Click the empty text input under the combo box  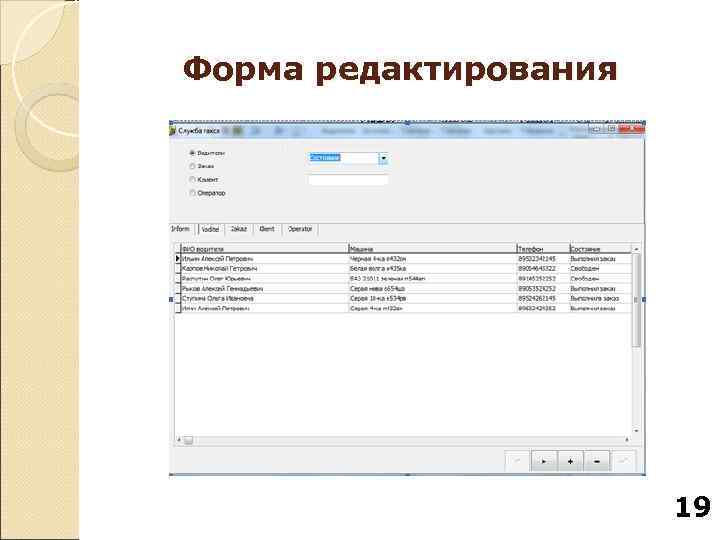(348, 180)
